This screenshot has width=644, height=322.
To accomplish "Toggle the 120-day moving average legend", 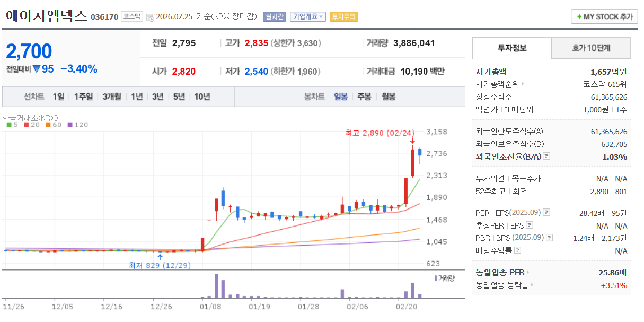I will [76, 126].
